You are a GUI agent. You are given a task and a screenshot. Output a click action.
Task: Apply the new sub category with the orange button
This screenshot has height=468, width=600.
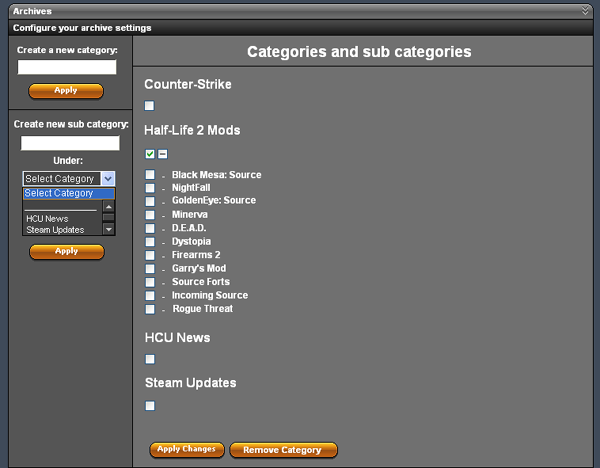point(67,251)
